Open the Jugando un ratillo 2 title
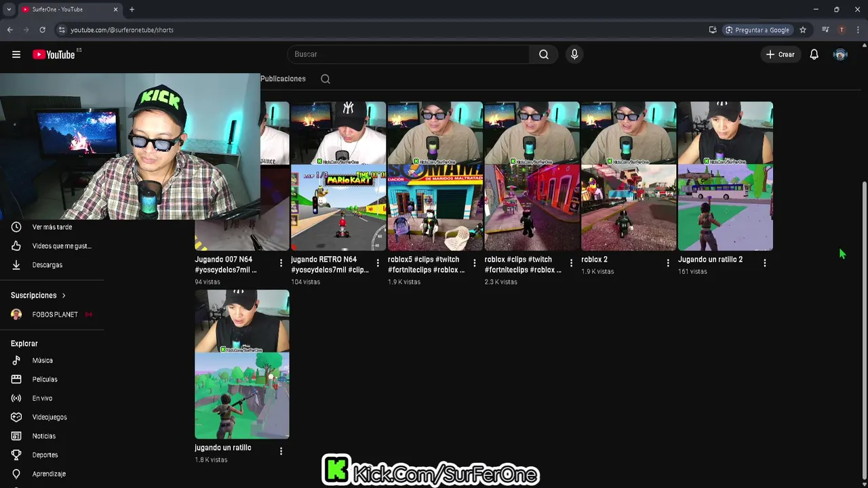 [710, 260]
